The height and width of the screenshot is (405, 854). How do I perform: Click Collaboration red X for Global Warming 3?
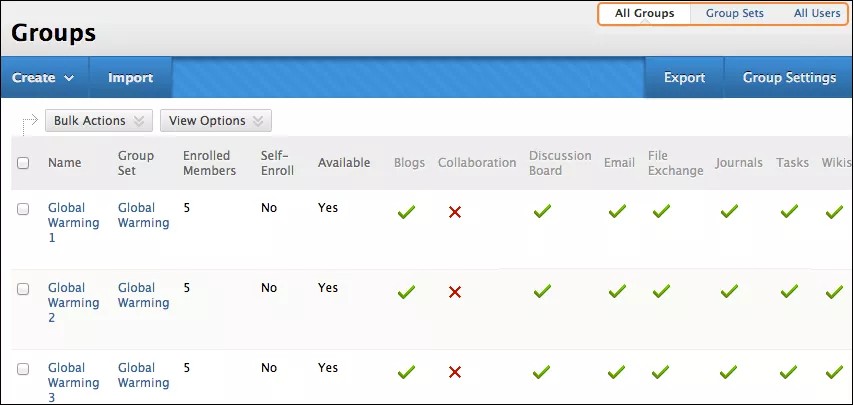click(455, 372)
